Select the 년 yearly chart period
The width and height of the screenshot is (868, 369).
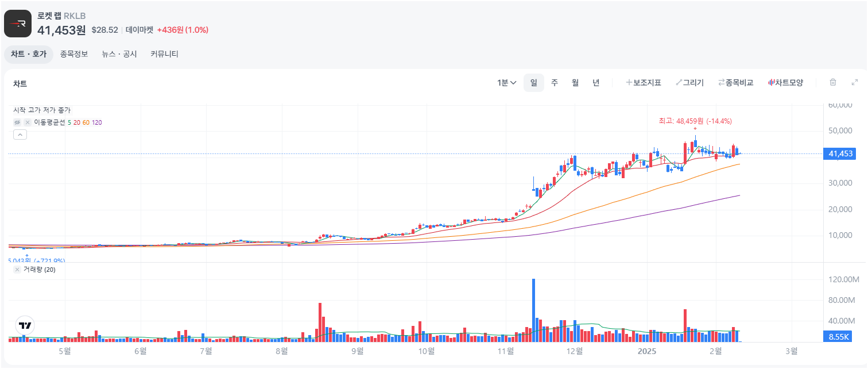[596, 82]
